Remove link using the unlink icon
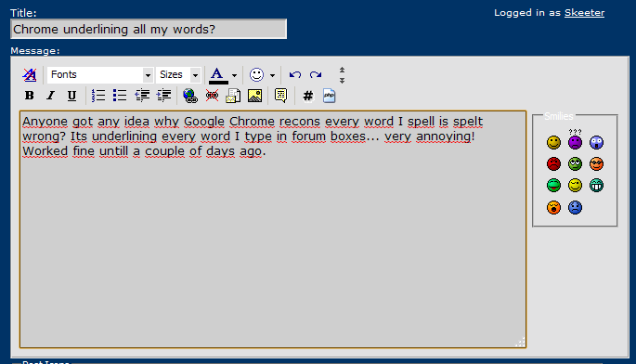Screen dimensions: 636x364 [x=212, y=96]
